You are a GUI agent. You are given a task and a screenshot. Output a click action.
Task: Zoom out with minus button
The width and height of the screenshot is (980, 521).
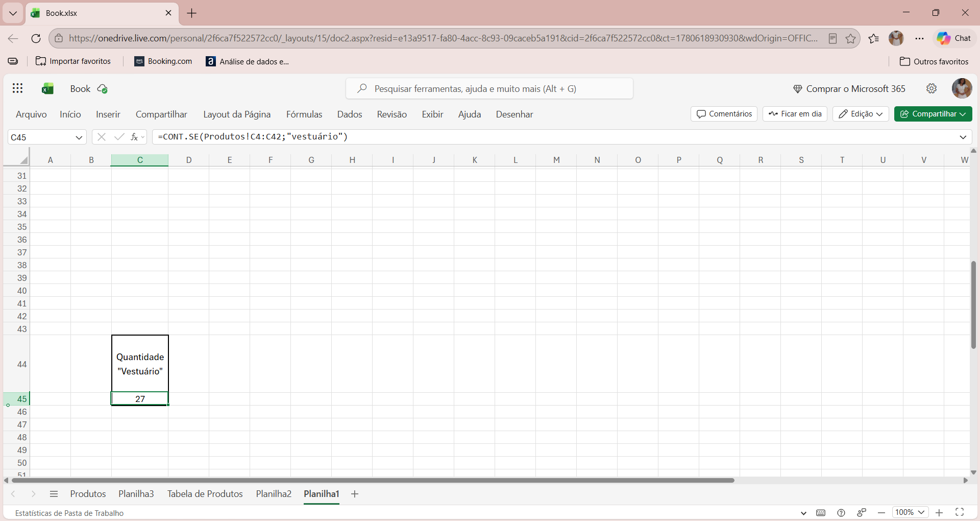881,512
